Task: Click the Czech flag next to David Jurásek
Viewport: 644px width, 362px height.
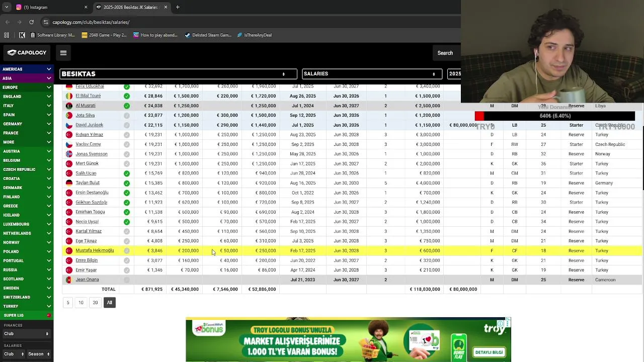Action: coord(69,125)
